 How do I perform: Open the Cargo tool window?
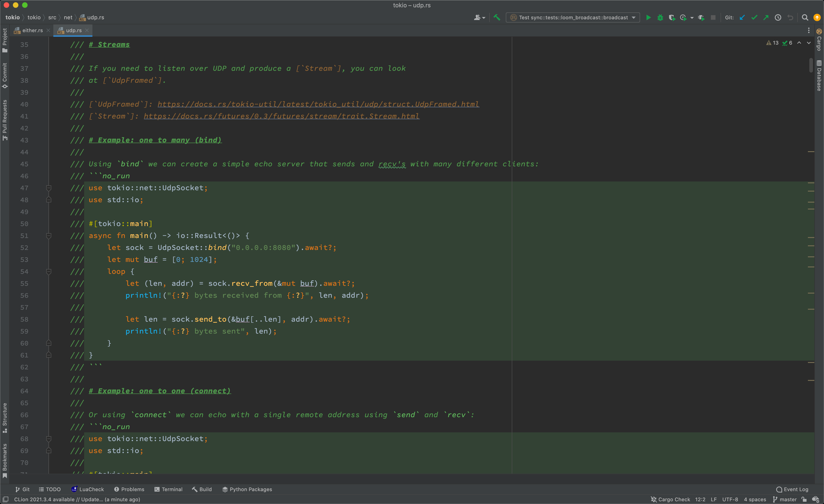pos(819,40)
